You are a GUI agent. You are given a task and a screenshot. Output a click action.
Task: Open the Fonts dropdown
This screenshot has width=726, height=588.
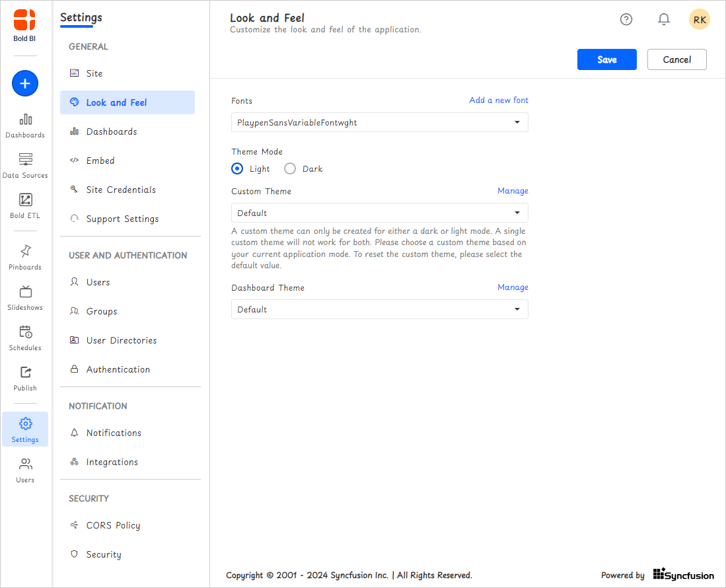pyautogui.click(x=379, y=122)
